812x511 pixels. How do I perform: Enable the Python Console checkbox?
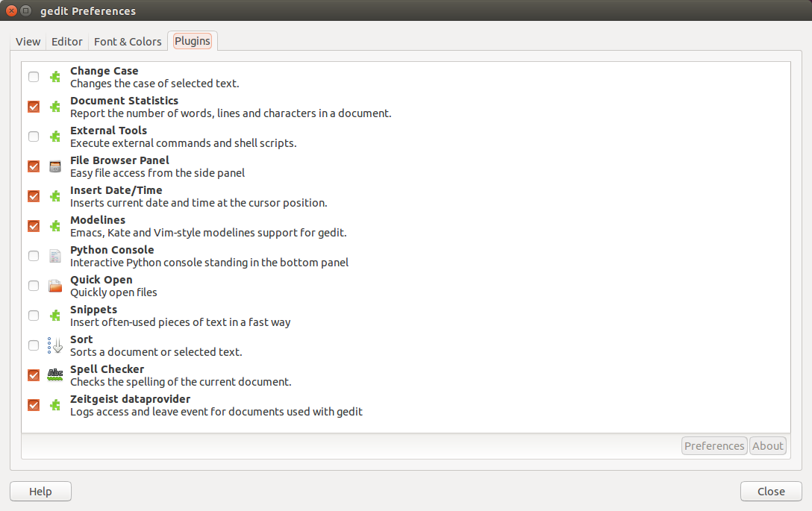click(34, 257)
